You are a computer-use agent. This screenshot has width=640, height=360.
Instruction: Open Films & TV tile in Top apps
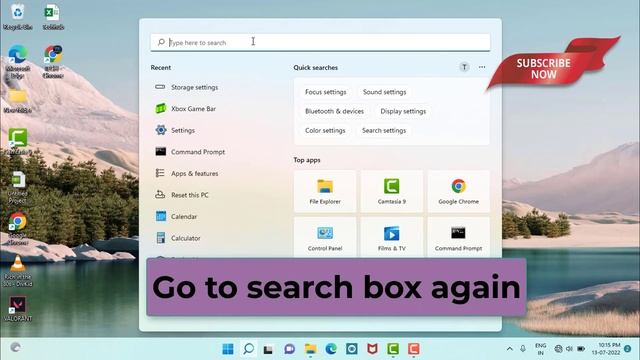[x=391, y=238]
